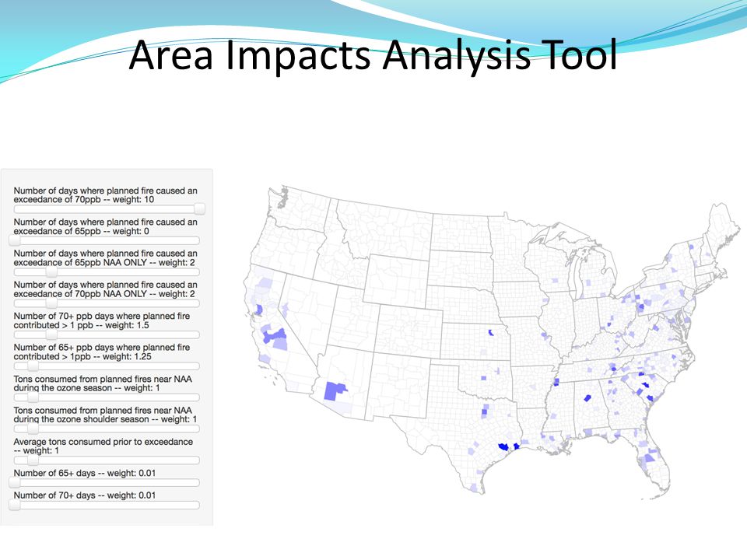Click label 'during the ozone season -- weight: 1'

coord(86,388)
